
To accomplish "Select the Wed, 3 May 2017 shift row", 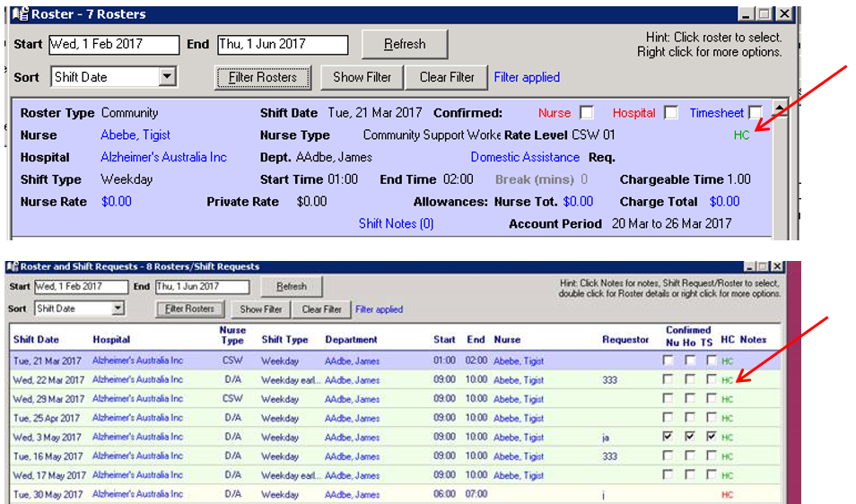I will (x=396, y=437).
